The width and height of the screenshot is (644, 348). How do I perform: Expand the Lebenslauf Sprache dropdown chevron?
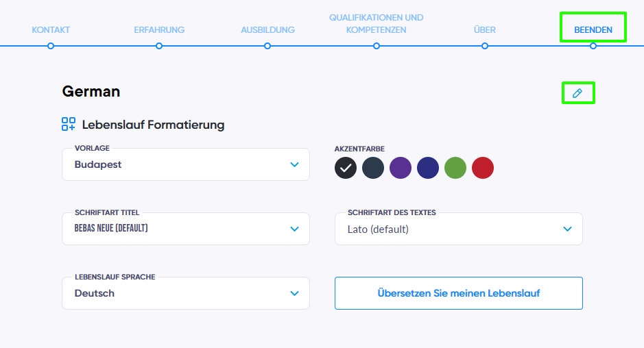point(294,293)
